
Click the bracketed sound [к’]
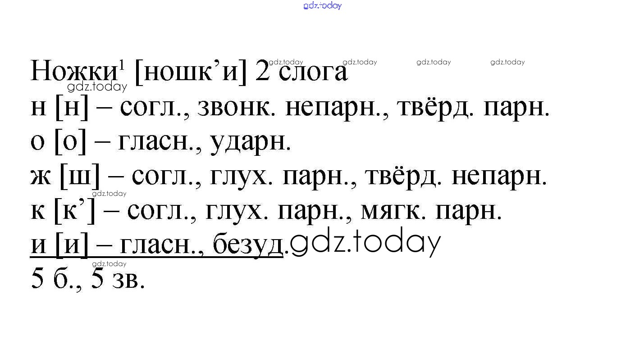point(75,211)
